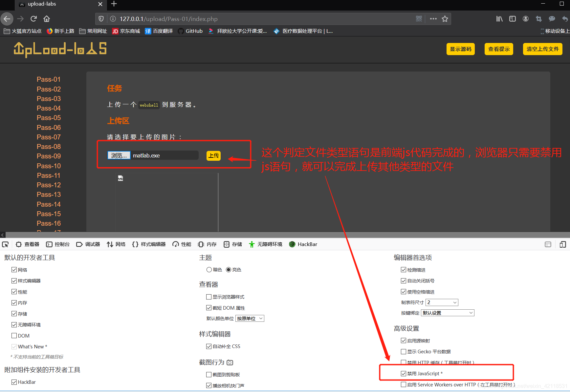This screenshot has width=570, height=392.
Task: Click the 浏览... file selection field
Action: [119, 155]
